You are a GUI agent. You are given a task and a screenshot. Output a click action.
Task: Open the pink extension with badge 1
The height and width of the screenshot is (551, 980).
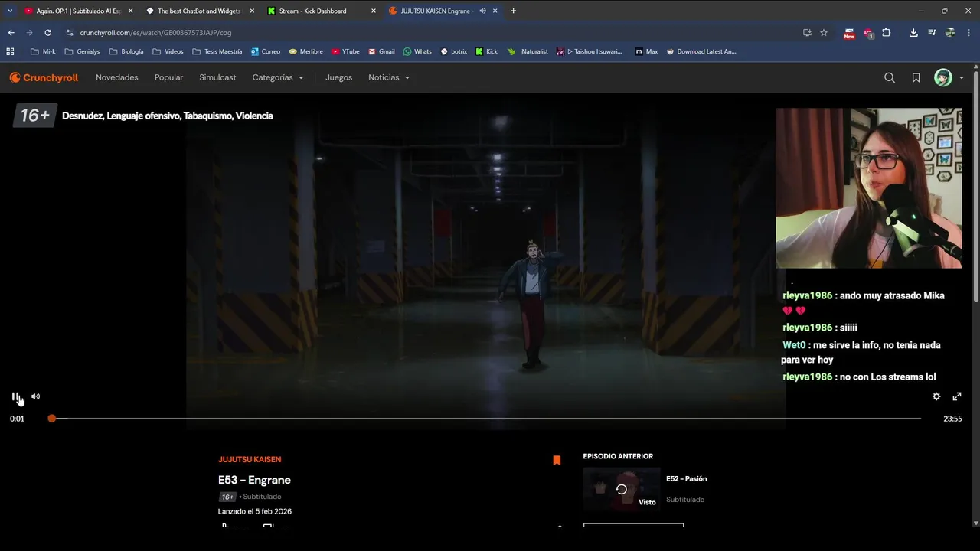[x=868, y=33]
